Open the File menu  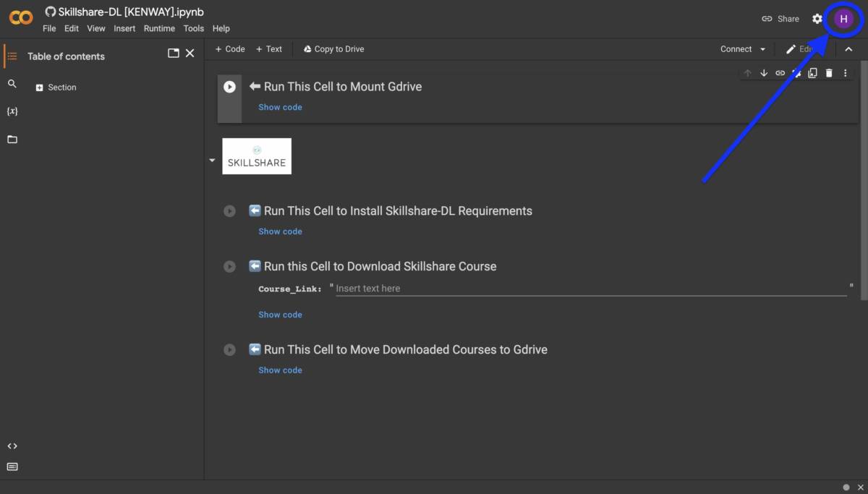[x=49, y=29]
